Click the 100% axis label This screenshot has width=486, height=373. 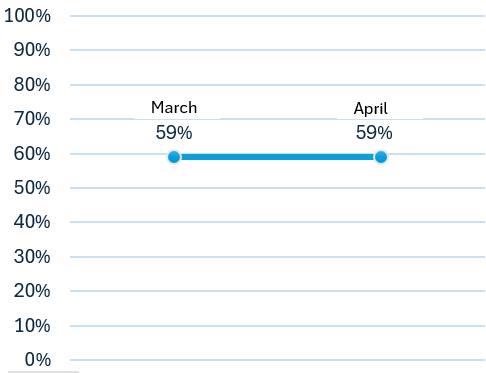pyautogui.click(x=27, y=16)
